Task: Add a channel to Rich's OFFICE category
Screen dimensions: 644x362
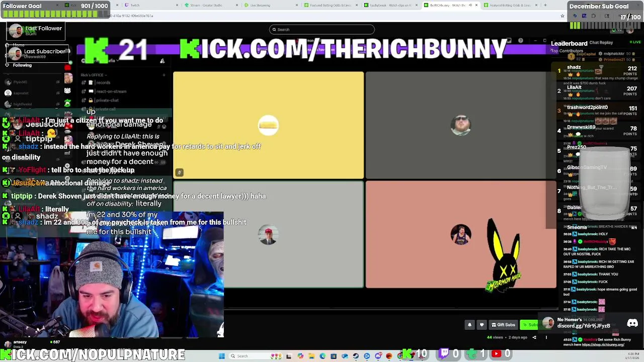Action: 164,75
